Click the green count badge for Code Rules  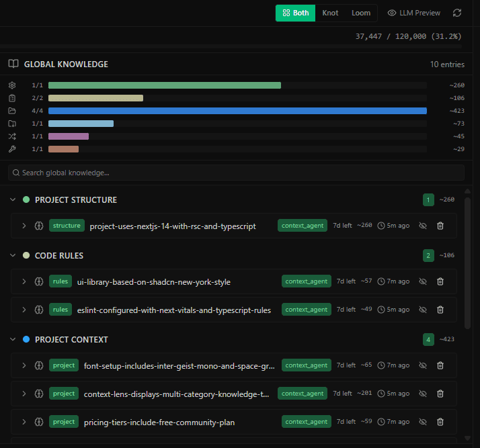(x=428, y=255)
